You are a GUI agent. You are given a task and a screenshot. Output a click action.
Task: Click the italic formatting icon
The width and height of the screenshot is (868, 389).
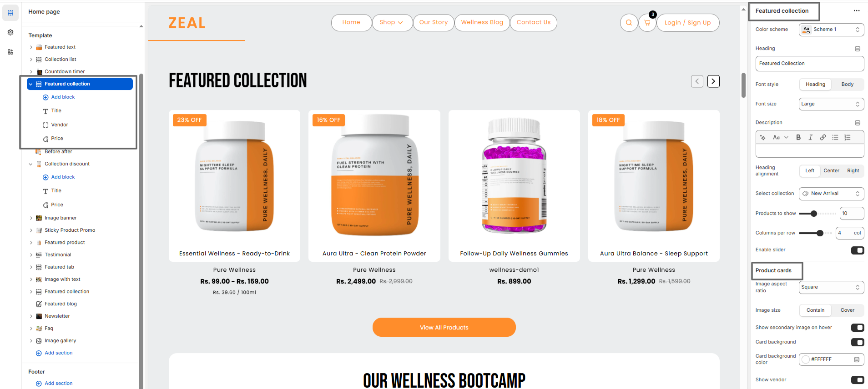tap(810, 137)
